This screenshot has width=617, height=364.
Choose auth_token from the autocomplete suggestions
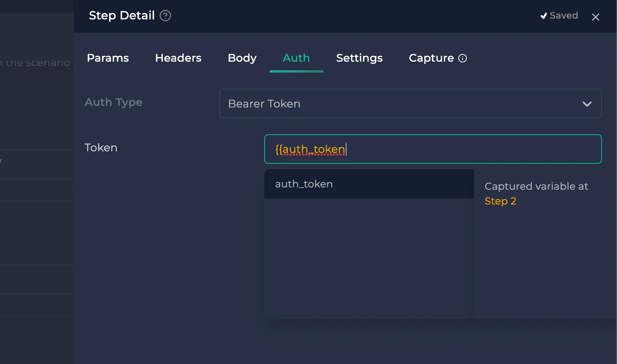(369, 184)
